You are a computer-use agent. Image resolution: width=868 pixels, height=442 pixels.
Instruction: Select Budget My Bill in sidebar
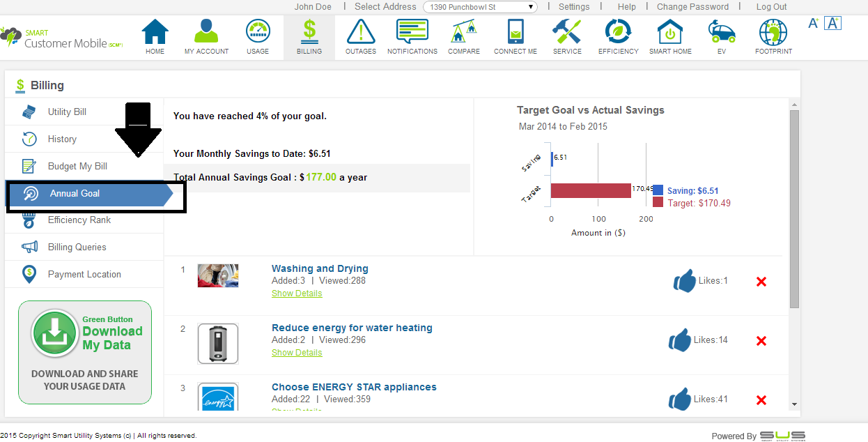77,167
